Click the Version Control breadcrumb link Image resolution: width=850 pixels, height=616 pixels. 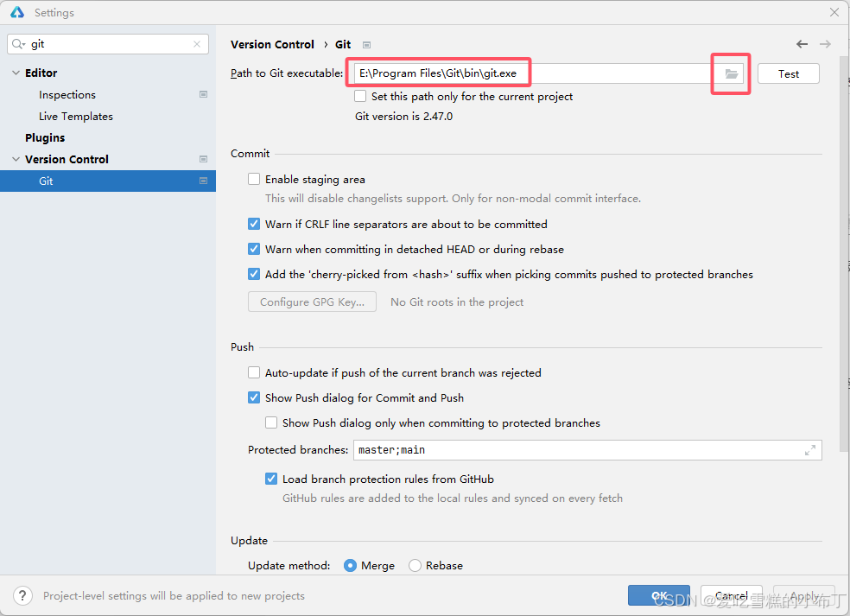click(x=272, y=44)
